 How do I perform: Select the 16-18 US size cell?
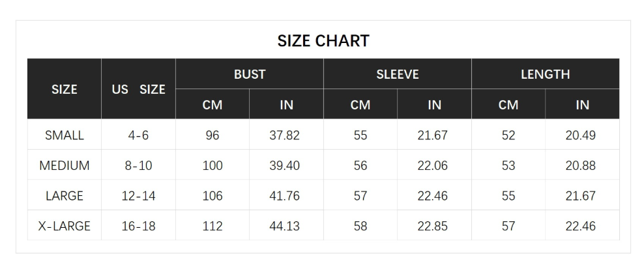coord(138,226)
